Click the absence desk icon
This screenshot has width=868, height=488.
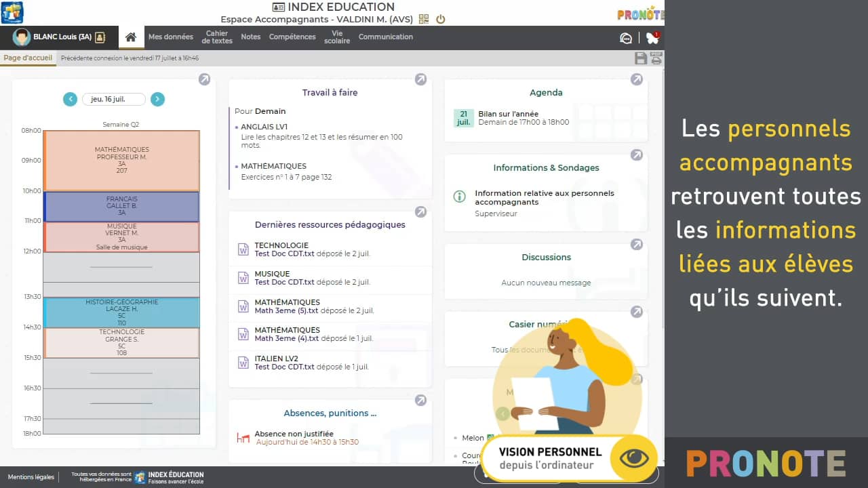coord(243,438)
